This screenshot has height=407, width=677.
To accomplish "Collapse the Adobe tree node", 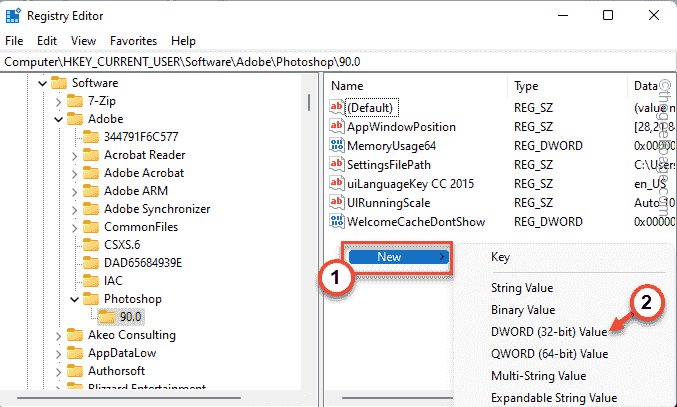I will point(58,119).
